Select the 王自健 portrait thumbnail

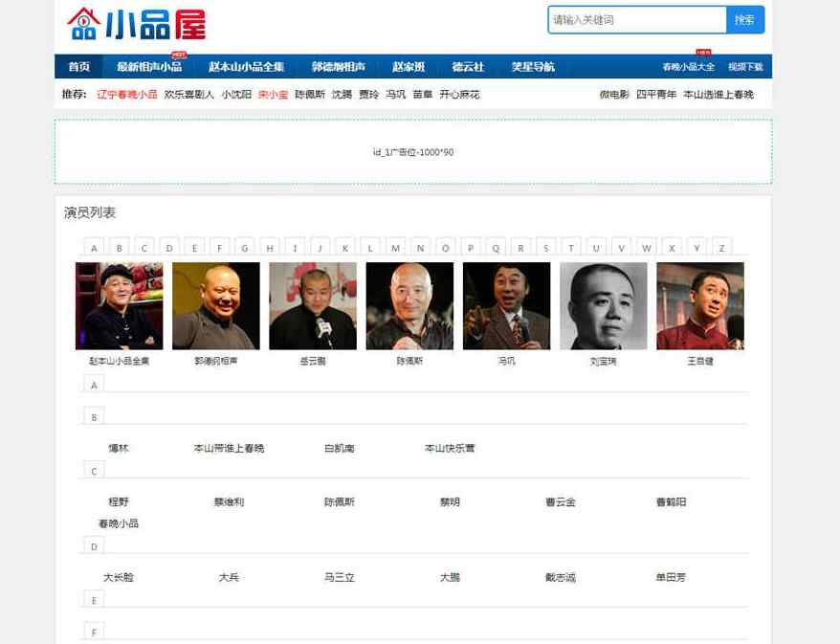[700, 306]
